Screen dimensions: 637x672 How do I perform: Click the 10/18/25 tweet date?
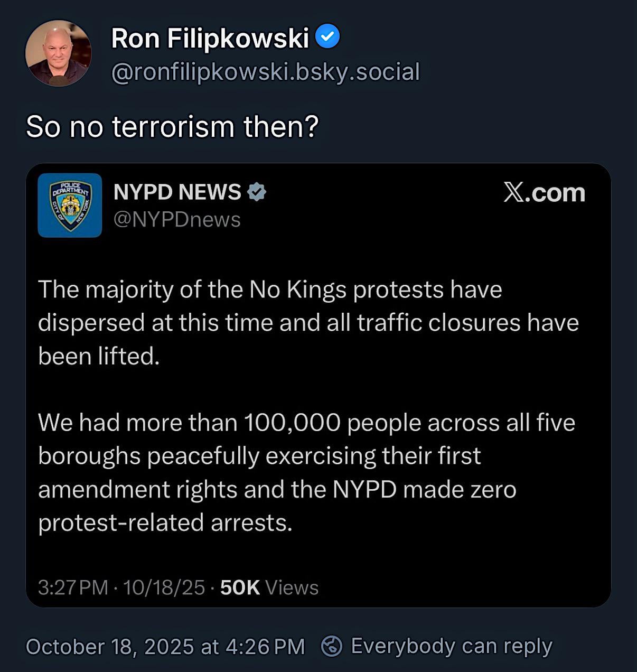tap(164, 587)
